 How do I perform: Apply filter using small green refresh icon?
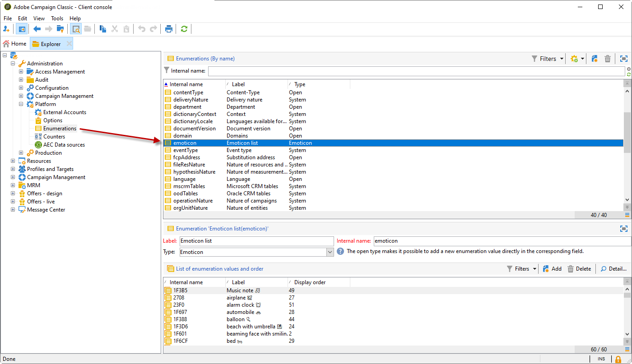(x=629, y=74)
